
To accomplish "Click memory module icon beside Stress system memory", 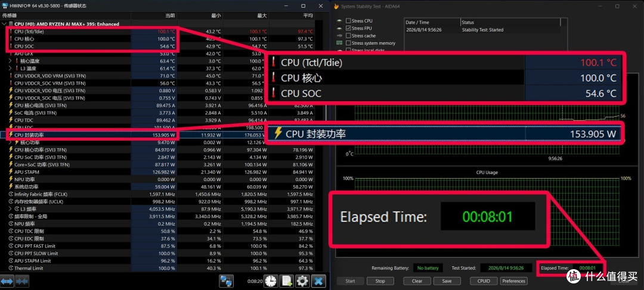I will [339, 43].
